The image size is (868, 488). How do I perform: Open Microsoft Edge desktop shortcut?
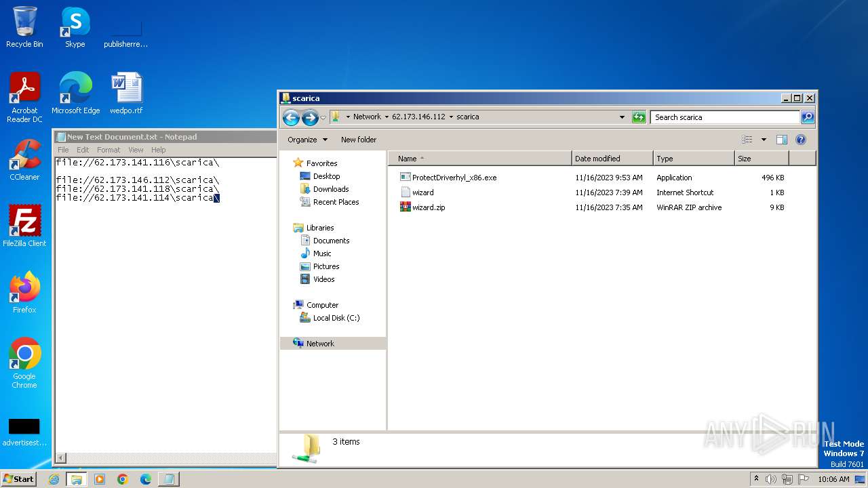coord(75,94)
